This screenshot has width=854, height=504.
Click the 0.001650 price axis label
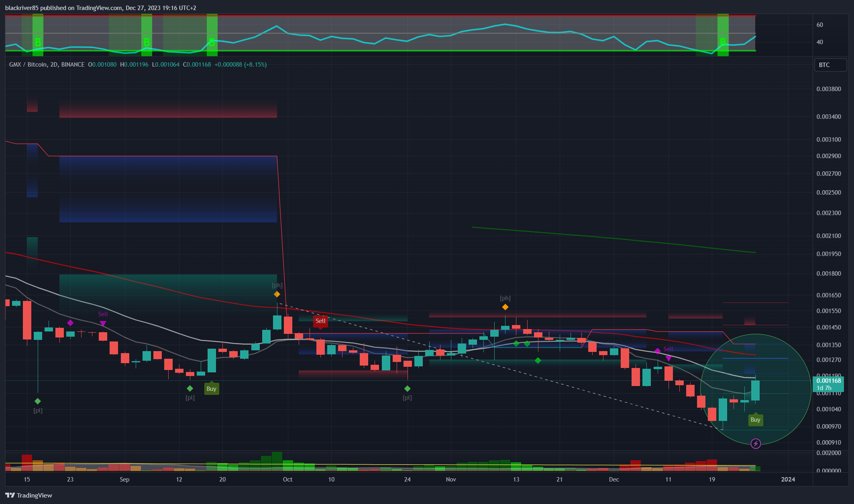coord(829,295)
